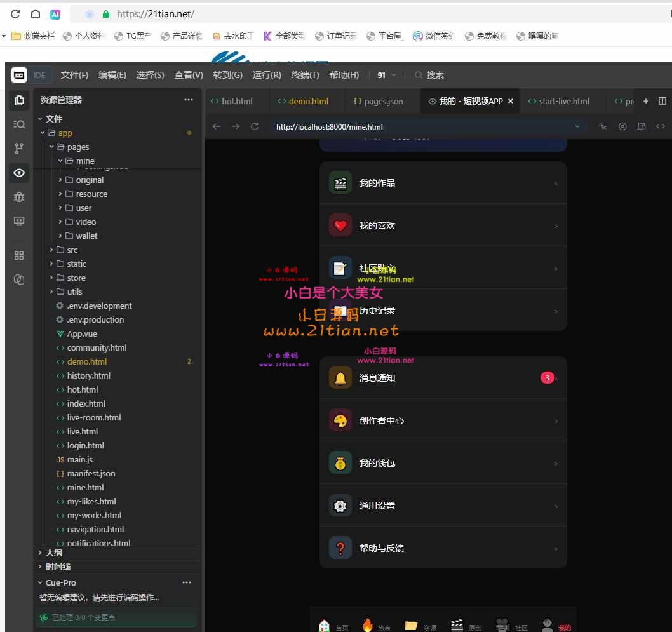
Task: Add a new editor tab with plus
Action: (646, 101)
